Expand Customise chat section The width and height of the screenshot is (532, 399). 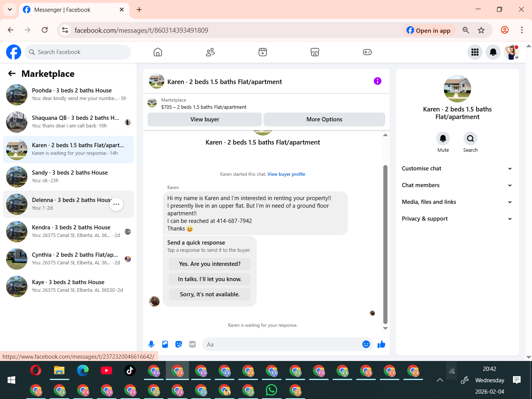click(x=457, y=169)
